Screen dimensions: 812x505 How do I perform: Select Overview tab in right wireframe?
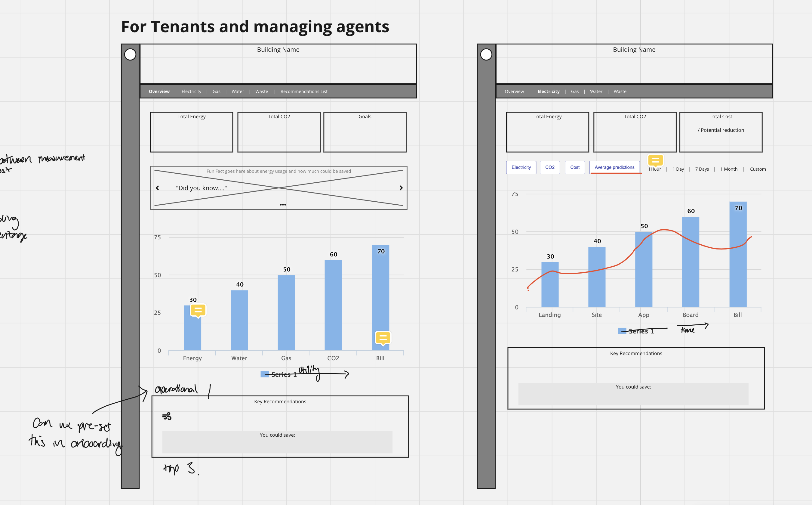[x=514, y=91]
